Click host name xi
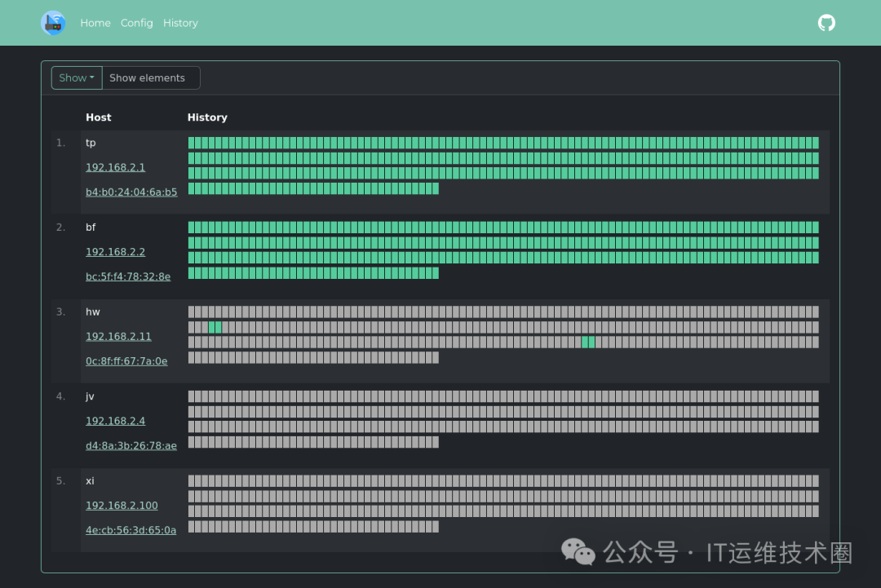Image resolution: width=881 pixels, height=588 pixels. 90,480
